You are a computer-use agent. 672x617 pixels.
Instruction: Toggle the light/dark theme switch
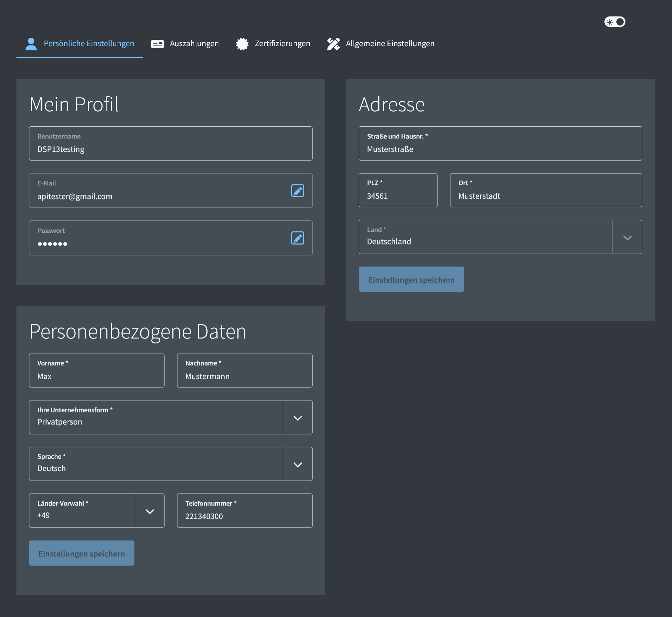615,22
